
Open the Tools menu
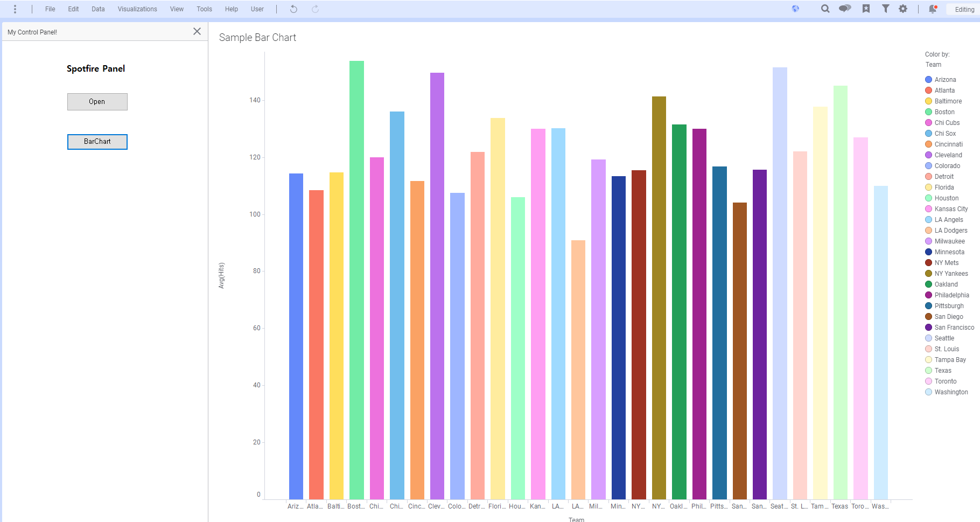click(204, 9)
